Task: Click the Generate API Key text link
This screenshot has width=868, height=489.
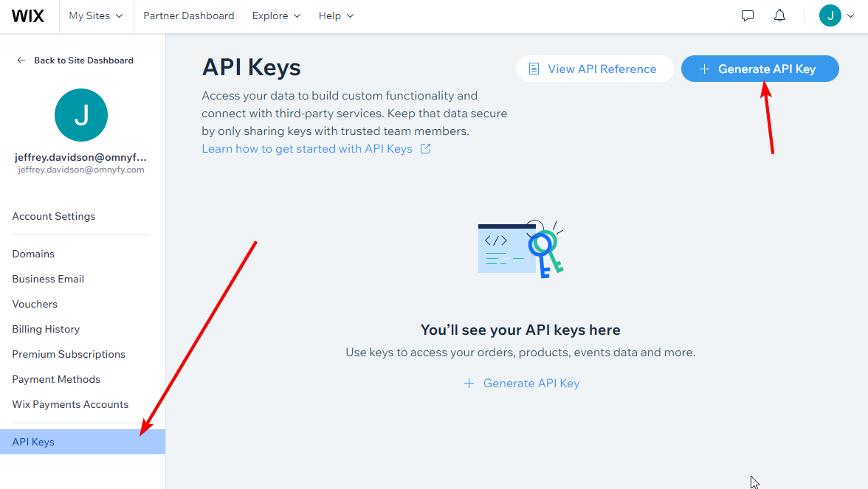Action: tap(531, 384)
